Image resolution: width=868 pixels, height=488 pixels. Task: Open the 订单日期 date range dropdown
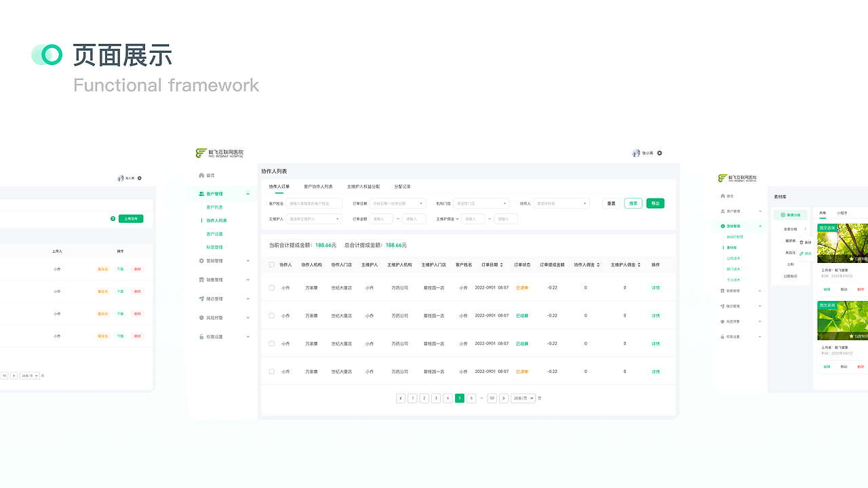(398, 203)
